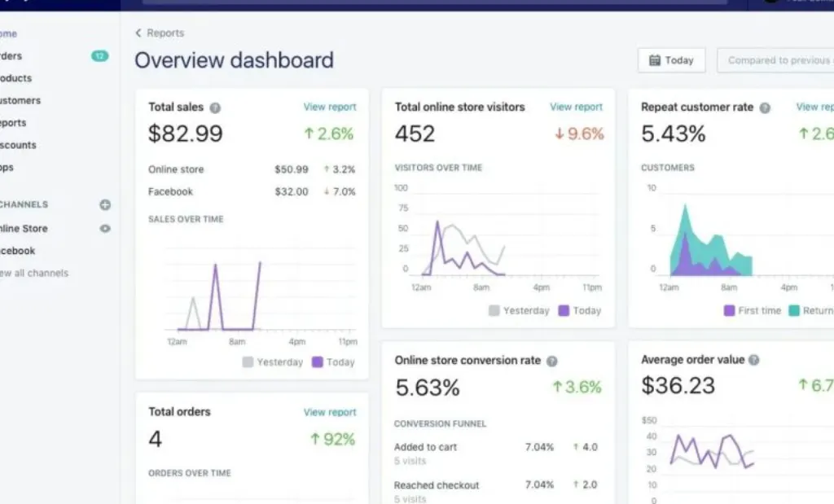This screenshot has height=504, width=834.
Task: Open the Total sales help icon
Action: pos(215,108)
